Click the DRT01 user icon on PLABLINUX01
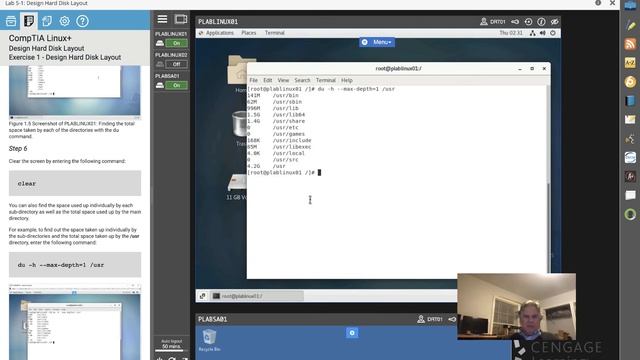 click(x=484, y=22)
